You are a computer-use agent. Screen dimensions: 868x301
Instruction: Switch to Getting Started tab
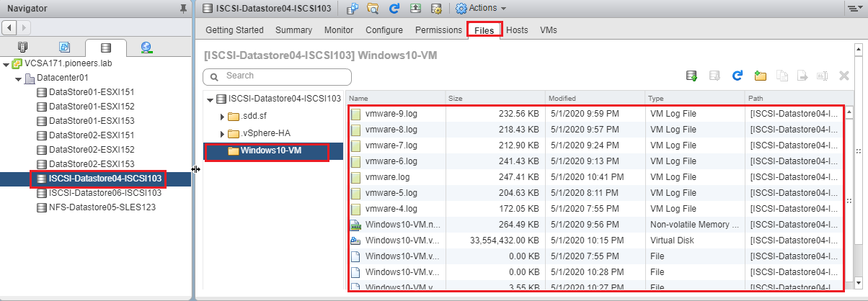point(234,30)
